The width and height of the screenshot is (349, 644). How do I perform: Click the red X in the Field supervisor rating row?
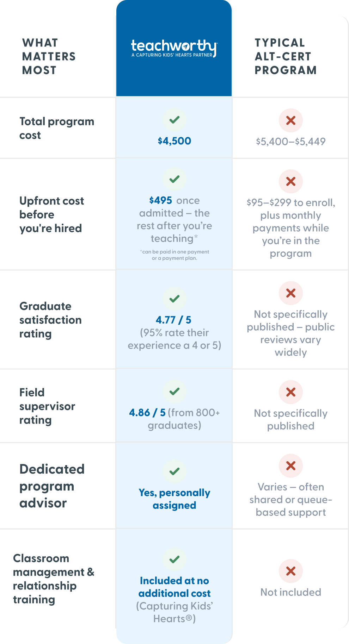coord(291,392)
